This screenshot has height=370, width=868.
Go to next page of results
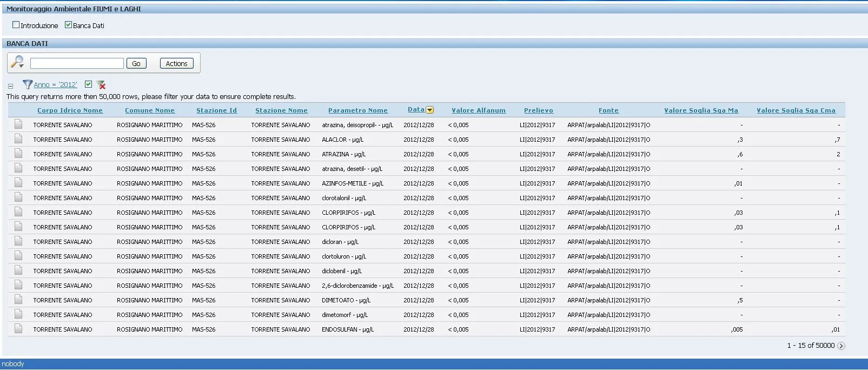click(x=841, y=346)
